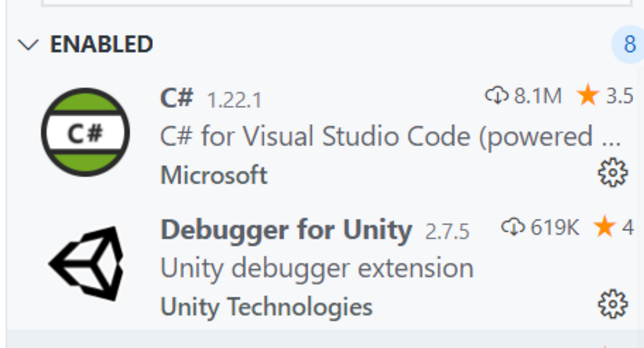644x348 pixels.
Task: Select the Unity debugger extension description
Action: [317, 269]
